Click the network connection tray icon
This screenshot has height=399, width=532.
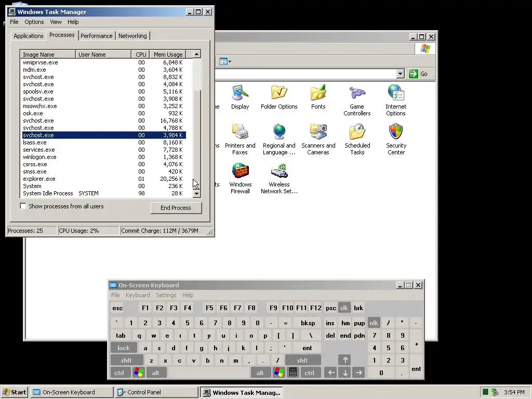[x=495, y=392]
